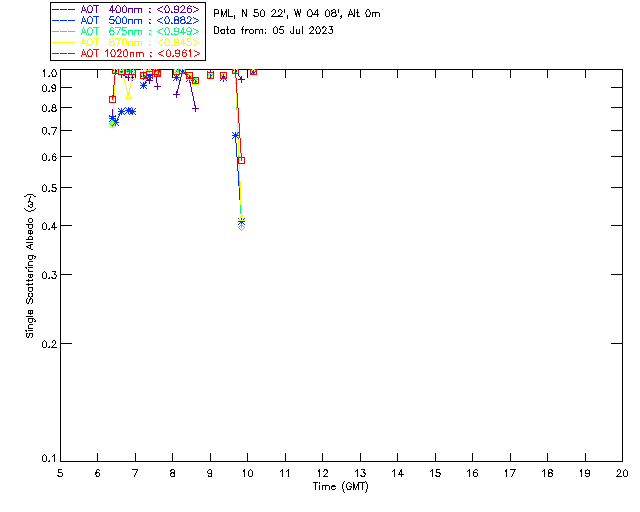The image size is (640, 512).
Task: Click the green diamond marker just below 0.4
Action: 241,227
